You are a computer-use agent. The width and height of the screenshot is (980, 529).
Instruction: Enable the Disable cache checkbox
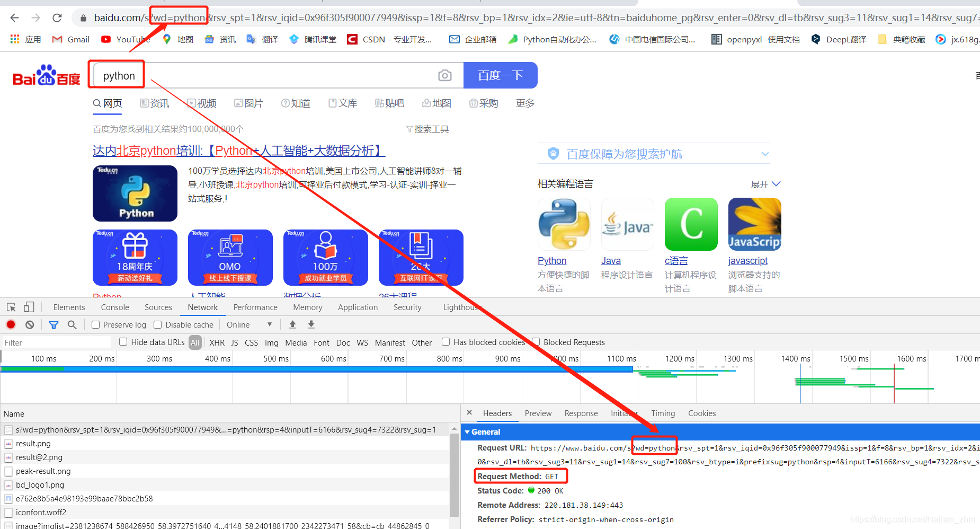click(x=158, y=324)
